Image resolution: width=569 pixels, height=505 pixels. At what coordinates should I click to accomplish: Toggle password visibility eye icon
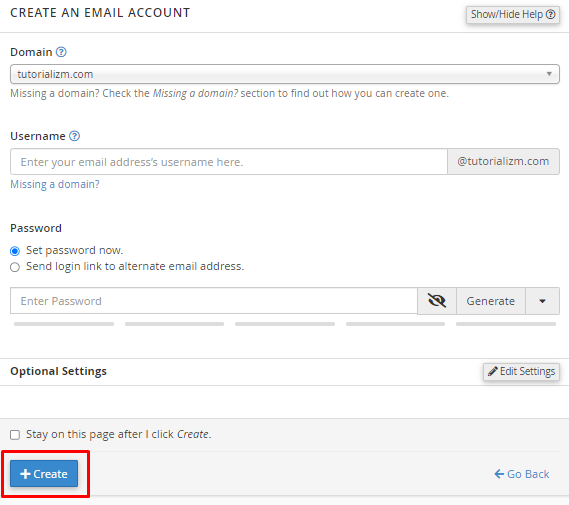(x=437, y=301)
